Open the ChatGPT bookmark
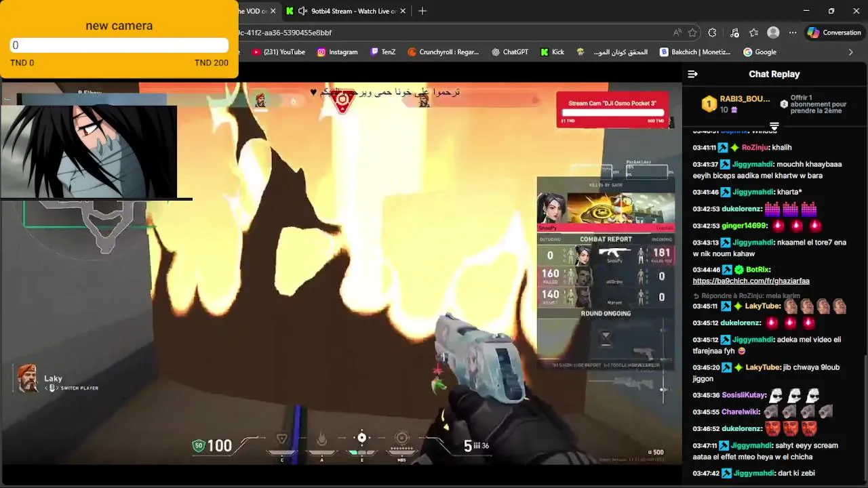Screen dimensions: 868x488 coord(509,52)
